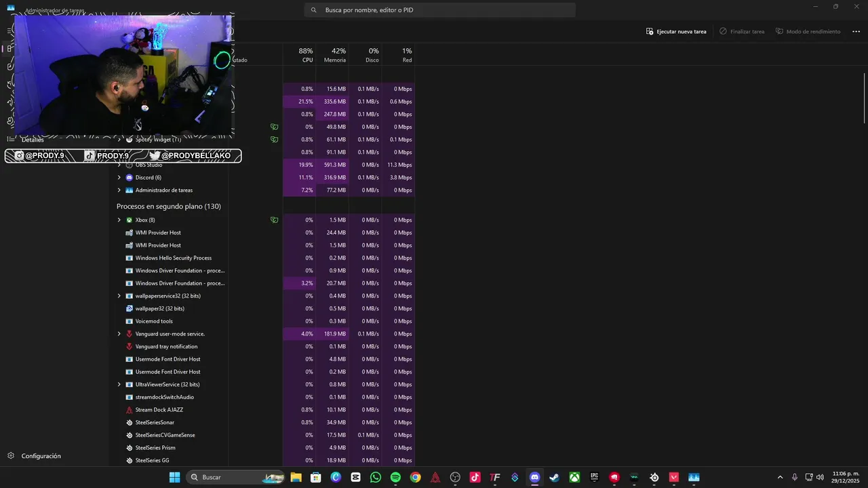This screenshot has height=488, width=868.
Task: Click the 181.9 MB memory cell
Action: 332,334
